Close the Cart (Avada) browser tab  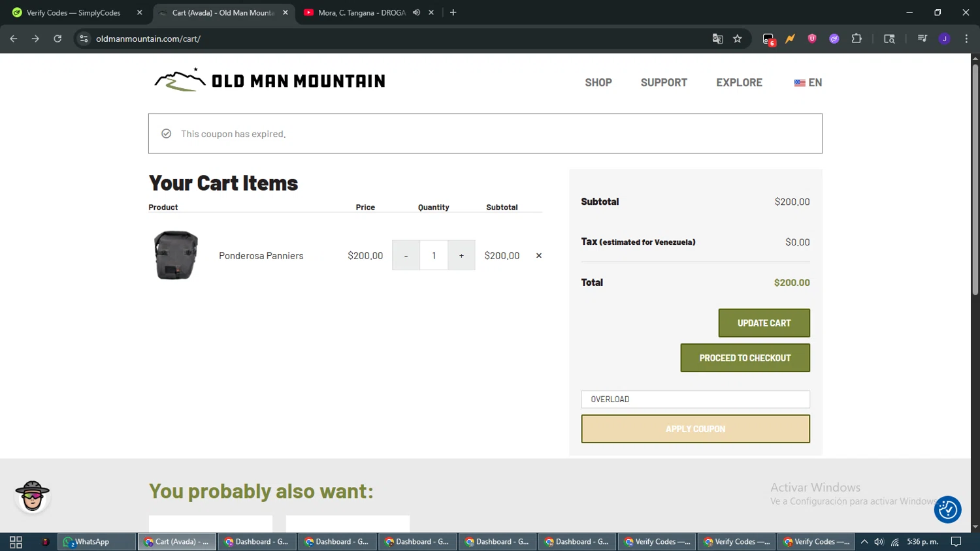286,12
